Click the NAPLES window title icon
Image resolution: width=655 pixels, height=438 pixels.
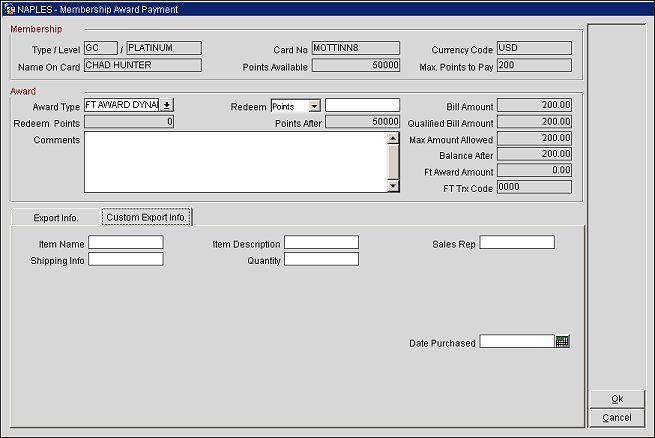9,9
